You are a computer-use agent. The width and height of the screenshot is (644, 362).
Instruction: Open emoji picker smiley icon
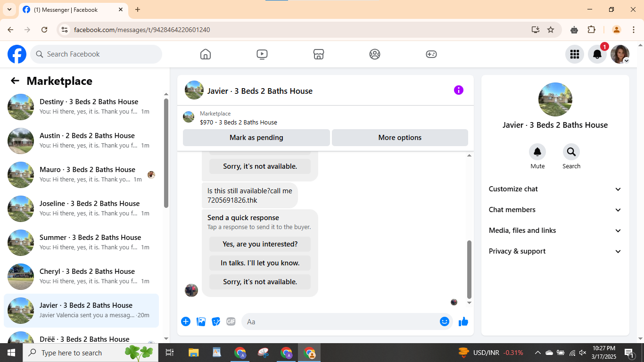tap(445, 321)
